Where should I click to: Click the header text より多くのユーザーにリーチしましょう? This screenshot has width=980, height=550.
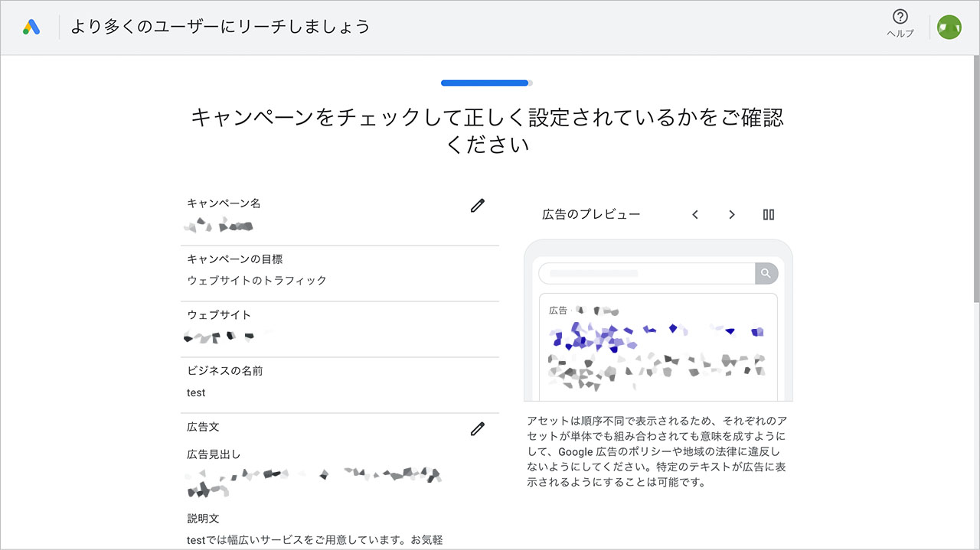click(x=220, y=26)
